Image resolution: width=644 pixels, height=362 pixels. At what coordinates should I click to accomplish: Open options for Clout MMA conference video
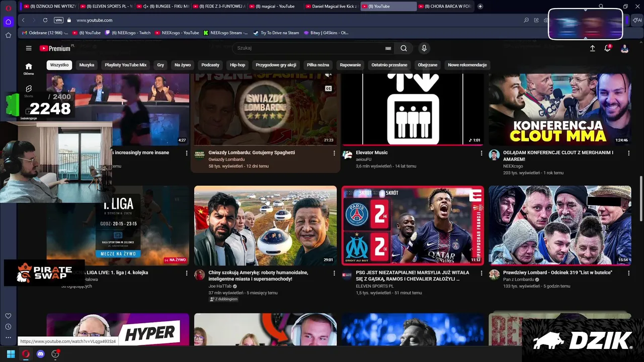(628, 153)
